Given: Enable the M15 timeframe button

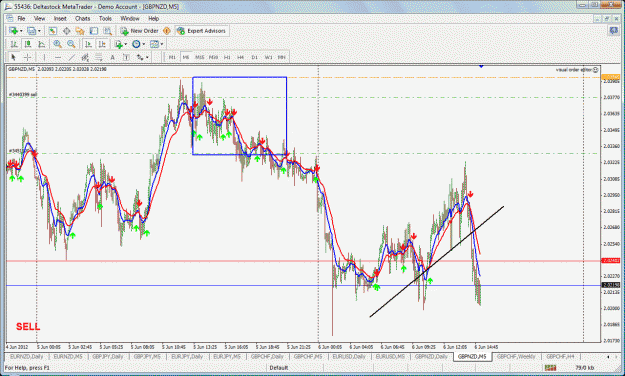Looking at the screenshot, I should 199,57.
